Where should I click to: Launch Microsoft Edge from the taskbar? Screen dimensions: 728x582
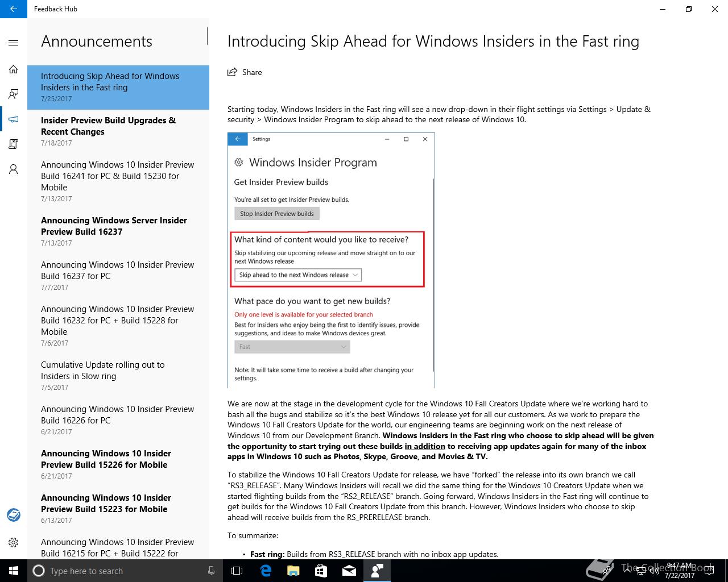(265, 571)
